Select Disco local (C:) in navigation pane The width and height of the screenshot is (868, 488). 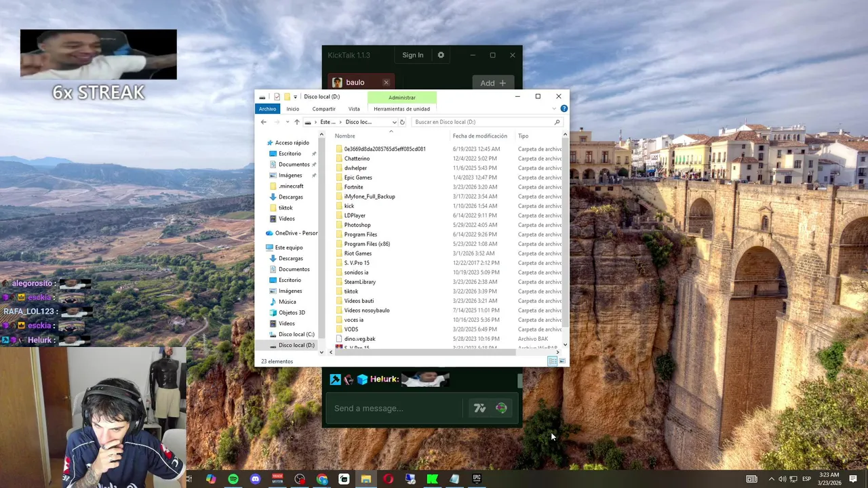(x=296, y=334)
